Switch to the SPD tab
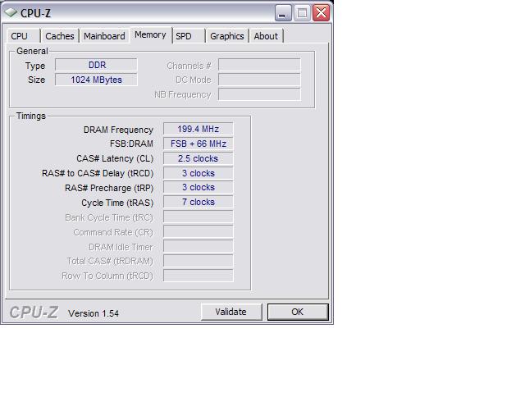Screen dimensions: 525x420 coord(189,36)
